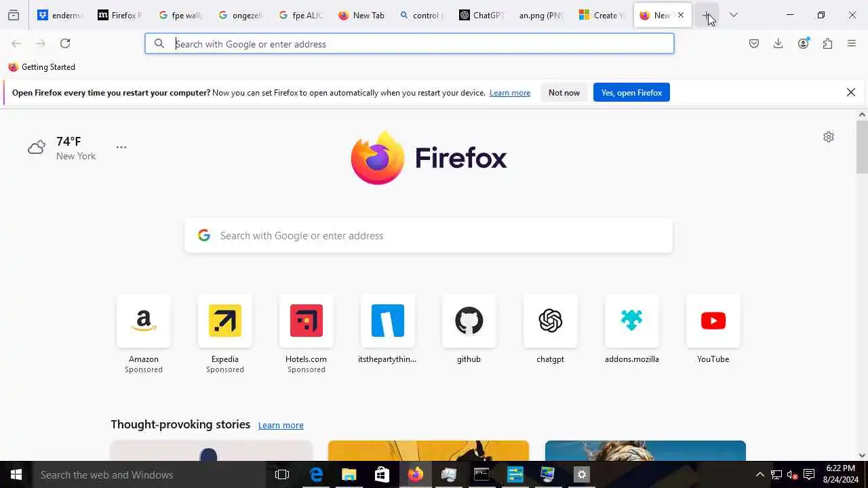Focus the center Google search box

[x=429, y=235]
